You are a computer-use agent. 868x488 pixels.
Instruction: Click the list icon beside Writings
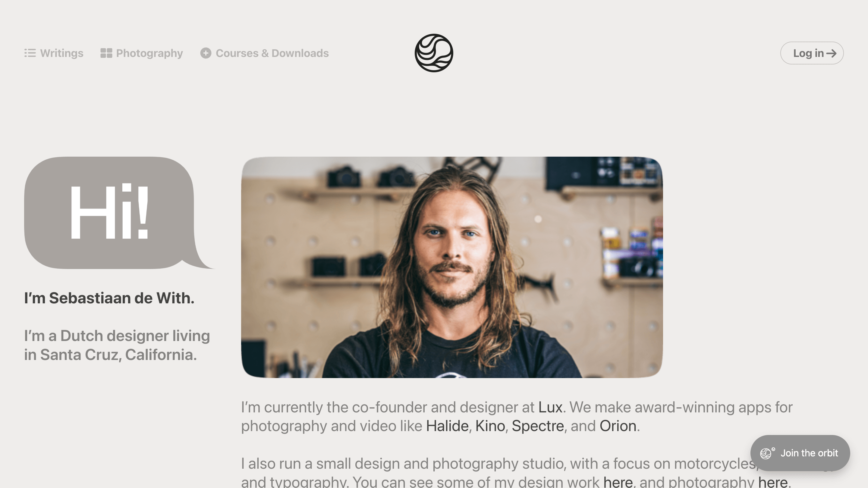pyautogui.click(x=30, y=53)
